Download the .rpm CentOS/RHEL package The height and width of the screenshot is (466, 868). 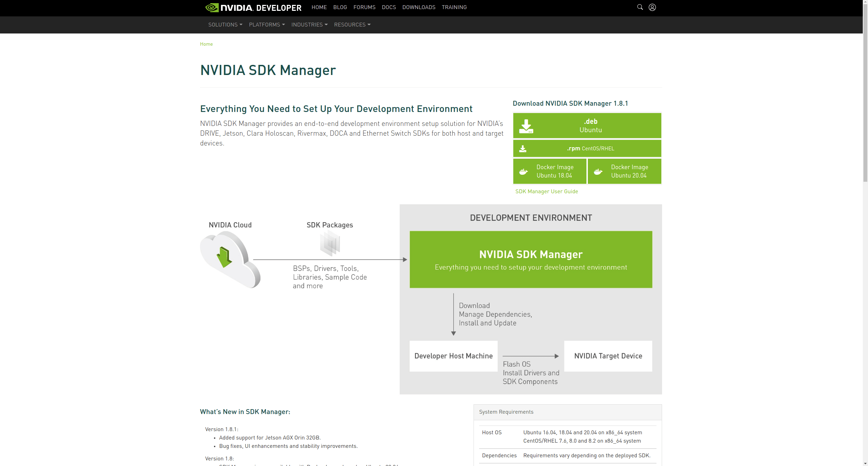[590, 149]
